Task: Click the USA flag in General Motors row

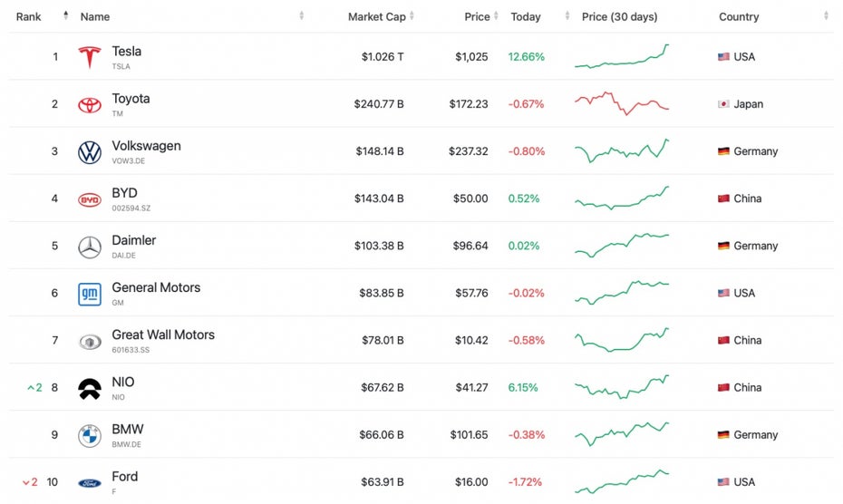Action: click(x=723, y=293)
